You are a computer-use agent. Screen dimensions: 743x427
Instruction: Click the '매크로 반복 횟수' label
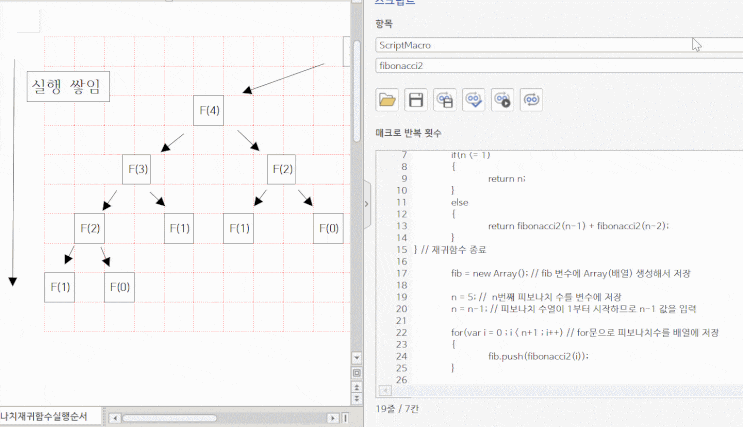tap(408, 133)
